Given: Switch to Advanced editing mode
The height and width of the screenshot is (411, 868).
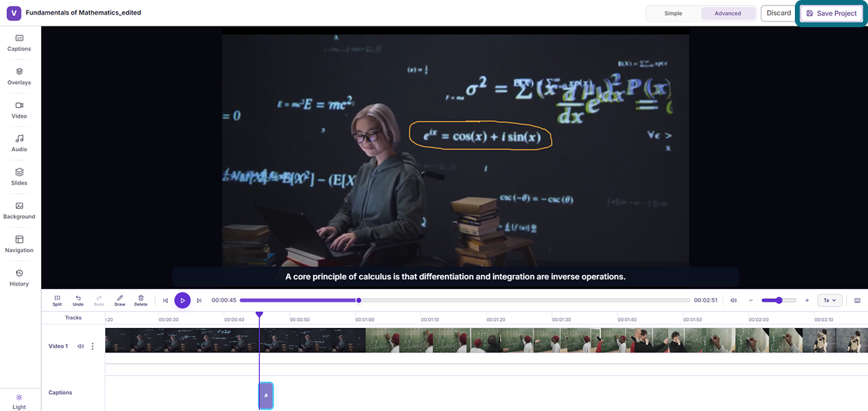Looking at the screenshot, I should click(x=727, y=13).
